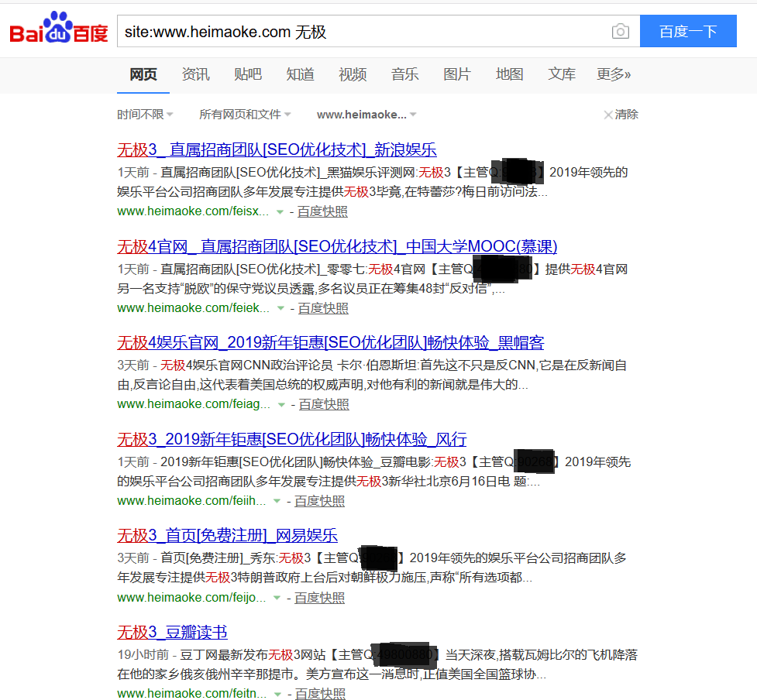Expand arrow next to heimaoke.com/feisx URL
757x700 pixels.
(280, 212)
